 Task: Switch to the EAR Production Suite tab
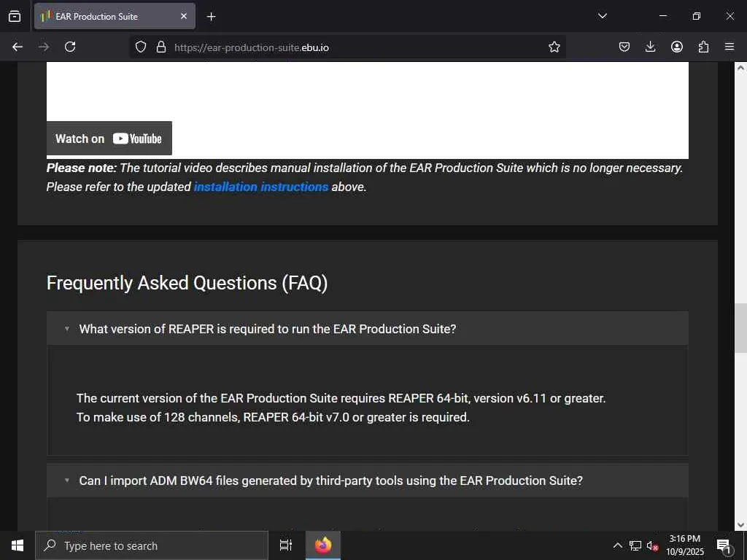115,16
